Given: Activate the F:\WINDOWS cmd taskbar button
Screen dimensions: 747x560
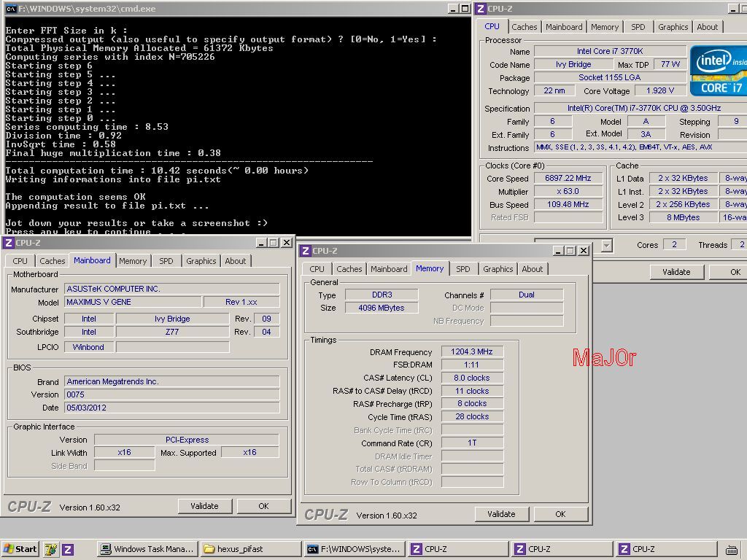Looking at the screenshot, I should pos(355,550).
